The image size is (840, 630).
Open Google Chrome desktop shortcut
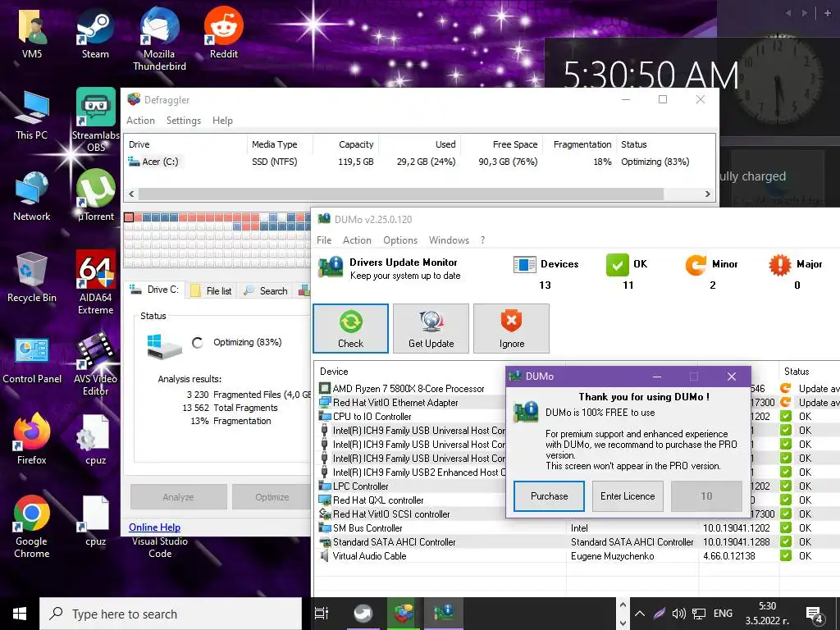32,527
